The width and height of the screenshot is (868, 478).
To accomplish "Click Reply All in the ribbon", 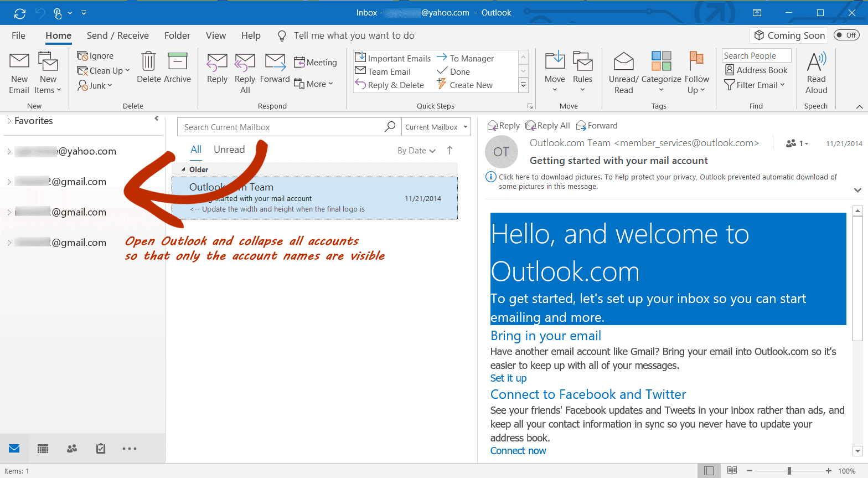I will pos(245,73).
